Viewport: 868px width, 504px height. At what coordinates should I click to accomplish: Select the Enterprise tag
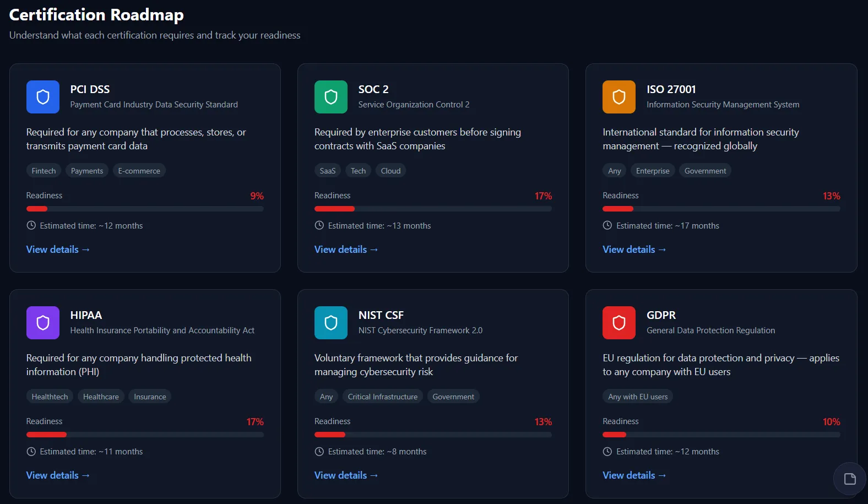coord(653,171)
